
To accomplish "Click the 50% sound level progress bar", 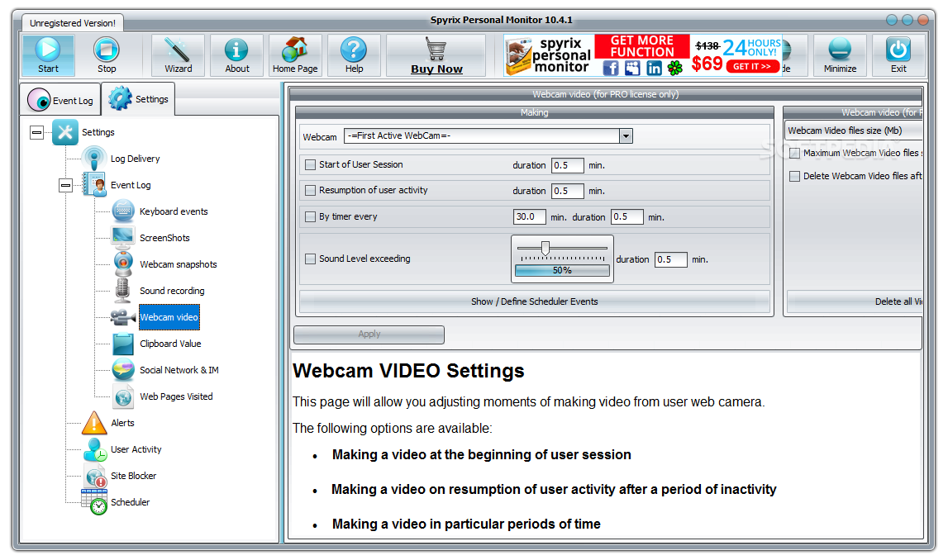I will [562, 270].
